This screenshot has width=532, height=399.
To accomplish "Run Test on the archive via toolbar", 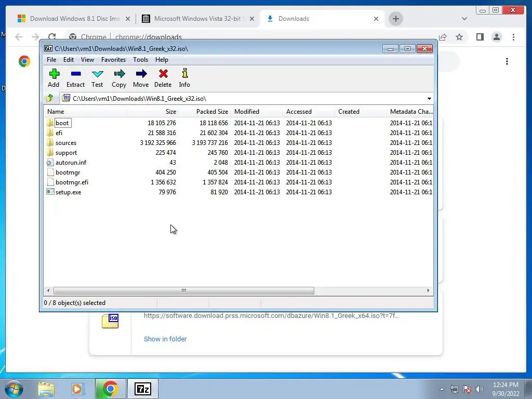I will [x=97, y=78].
